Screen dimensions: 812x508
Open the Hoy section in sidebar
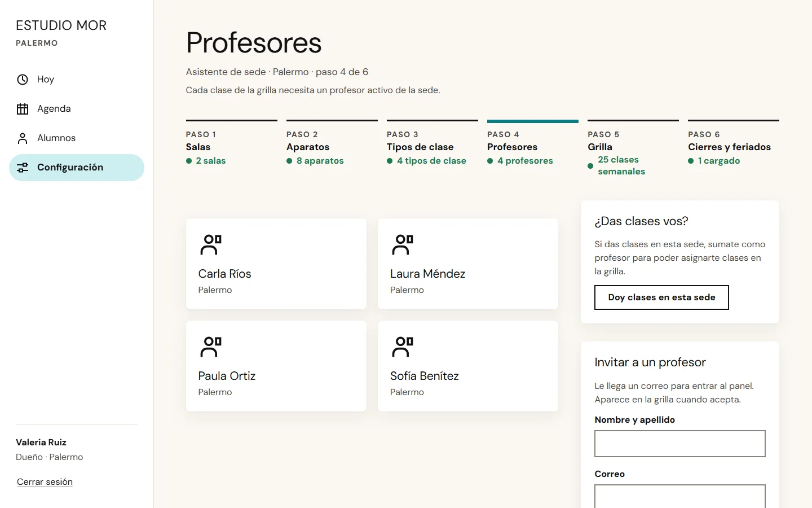click(77, 80)
